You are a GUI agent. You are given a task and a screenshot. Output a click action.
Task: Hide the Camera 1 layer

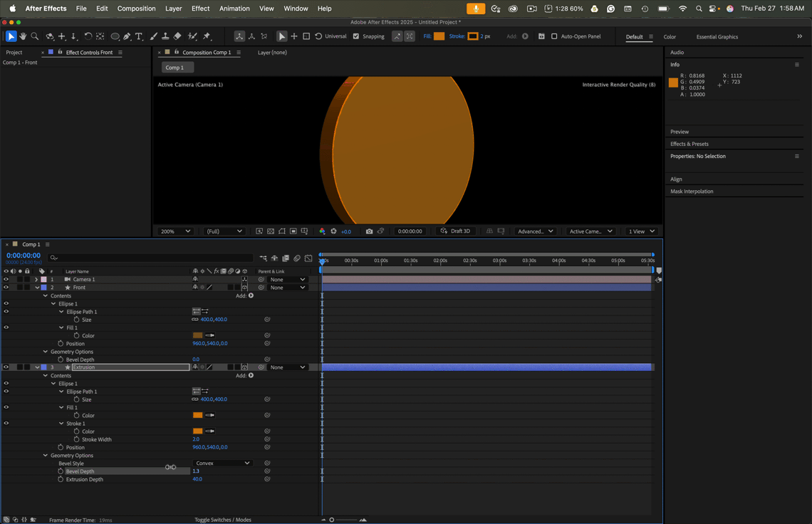click(x=6, y=279)
